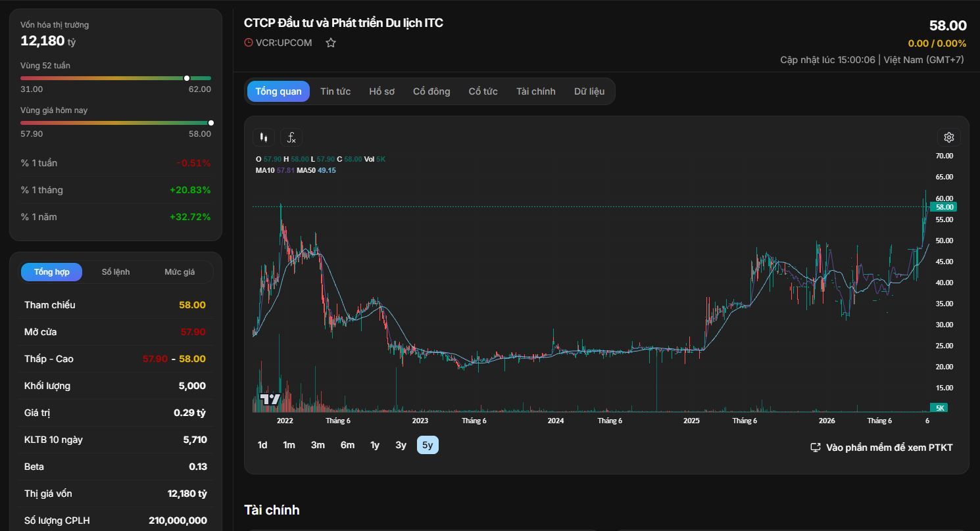Open the Tin tức tab
Image resolution: width=980 pixels, height=531 pixels.
tap(335, 91)
